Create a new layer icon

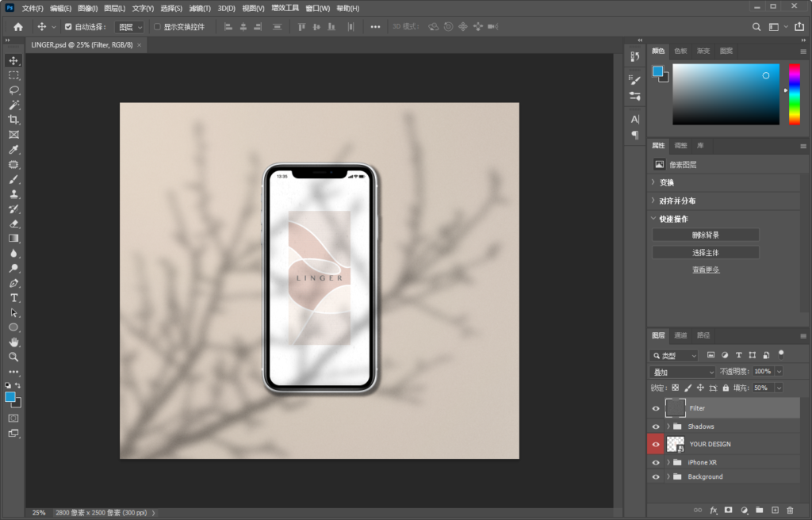coord(775,510)
